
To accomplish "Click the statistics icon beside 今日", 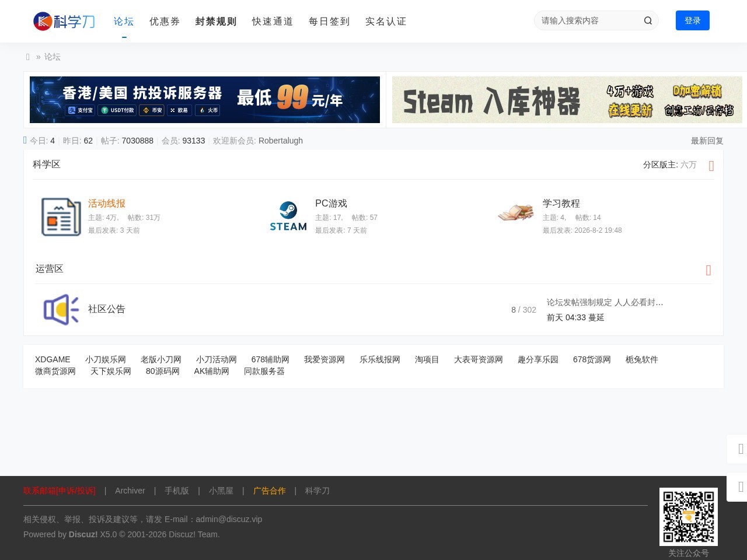I will [25, 140].
